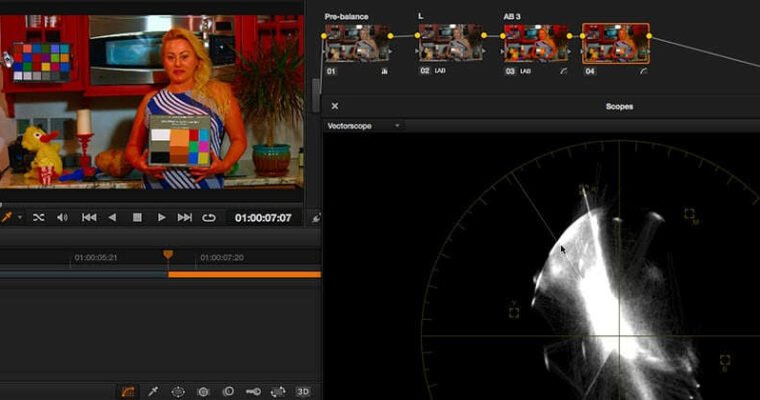Click the video frame in the viewer
Image resolution: width=760 pixels, height=400 pixels.
coord(152,102)
